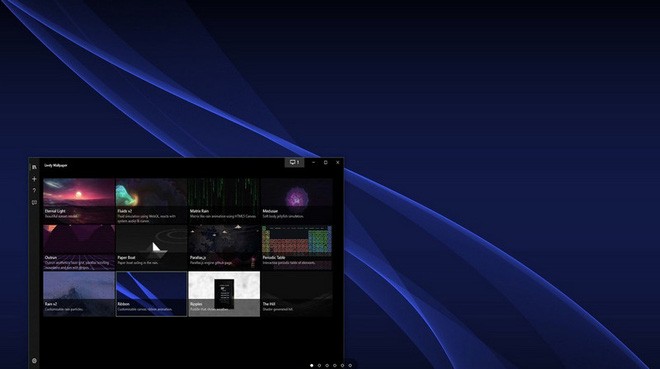Open Settings gear at sidebar bottom
660x369 pixels.
point(34,361)
